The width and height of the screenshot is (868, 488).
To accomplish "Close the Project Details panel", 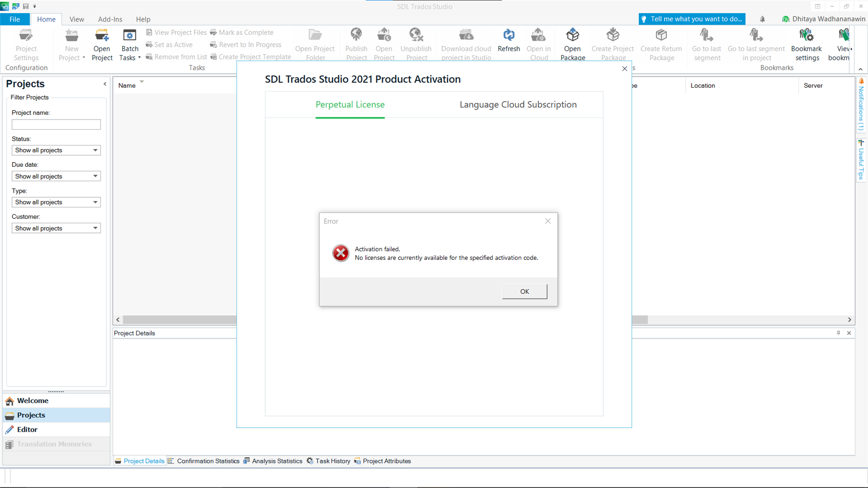I will click(x=849, y=333).
